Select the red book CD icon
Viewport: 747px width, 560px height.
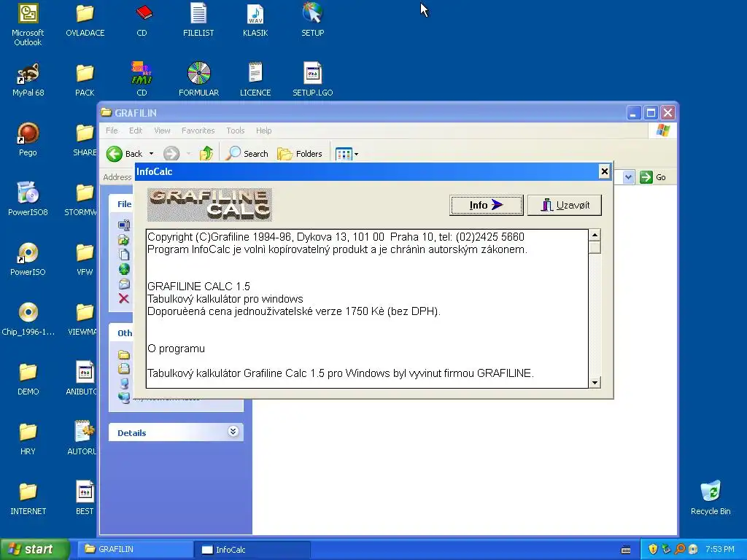click(142, 20)
